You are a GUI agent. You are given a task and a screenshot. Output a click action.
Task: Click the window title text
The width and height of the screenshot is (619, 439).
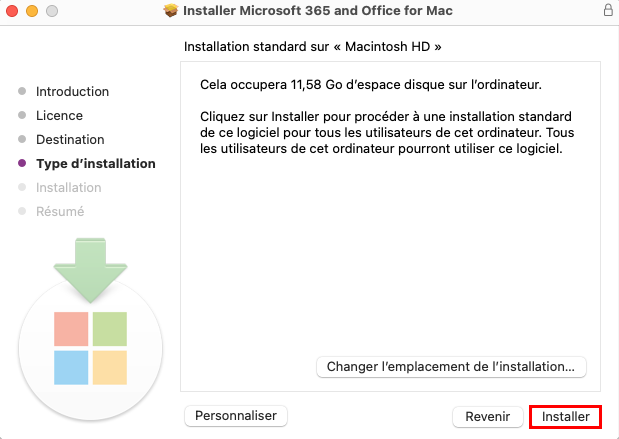(318, 11)
